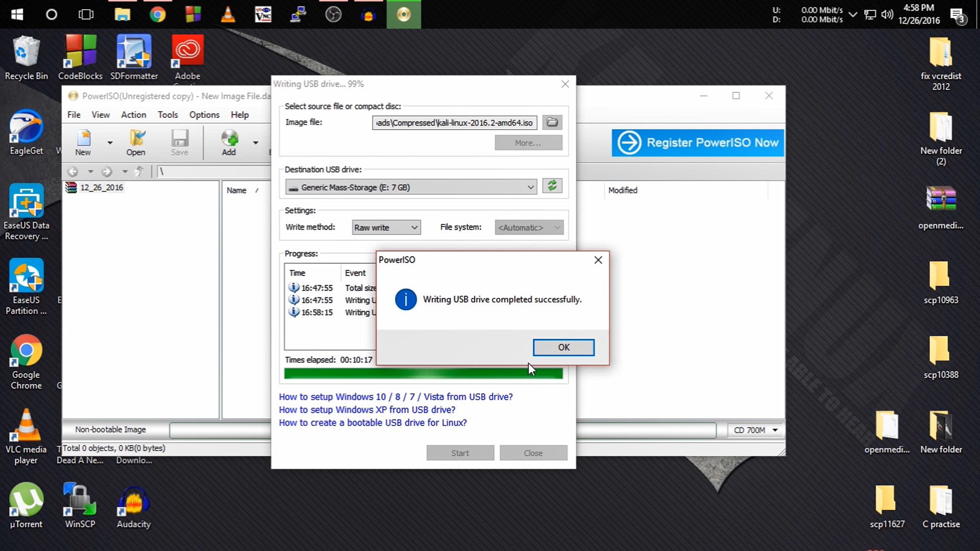980x551 pixels.
Task: Select the EagleGet desktop icon
Action: coord(27,133)
